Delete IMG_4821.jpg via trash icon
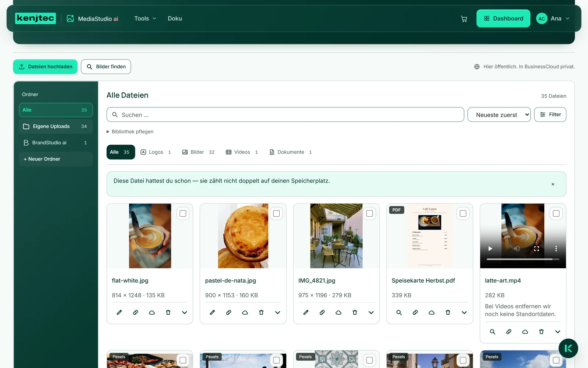Image resolution: width=588 pixels, height=368 pixels. click(355, 312)
